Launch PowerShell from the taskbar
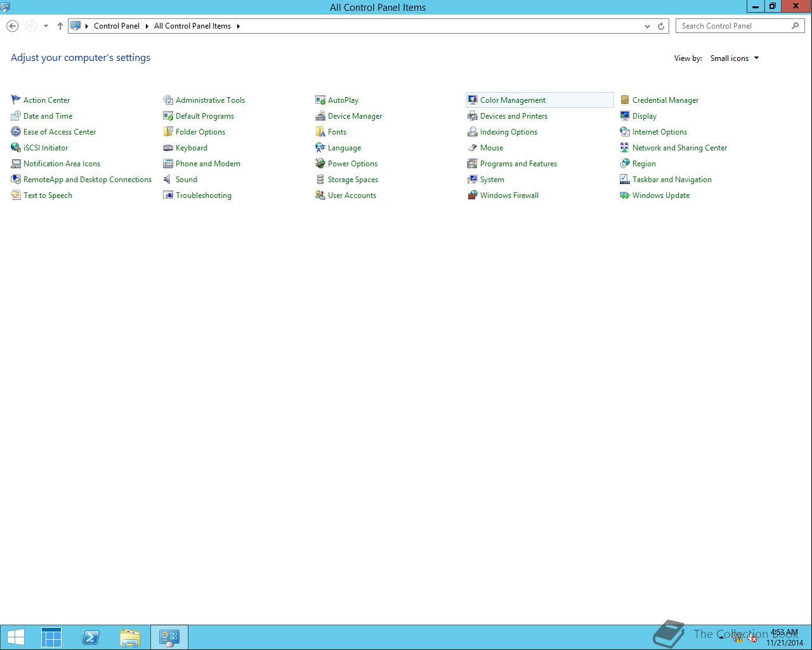This screenshot has width=812, height=650. pyautogui.click(x=91, y=637)
